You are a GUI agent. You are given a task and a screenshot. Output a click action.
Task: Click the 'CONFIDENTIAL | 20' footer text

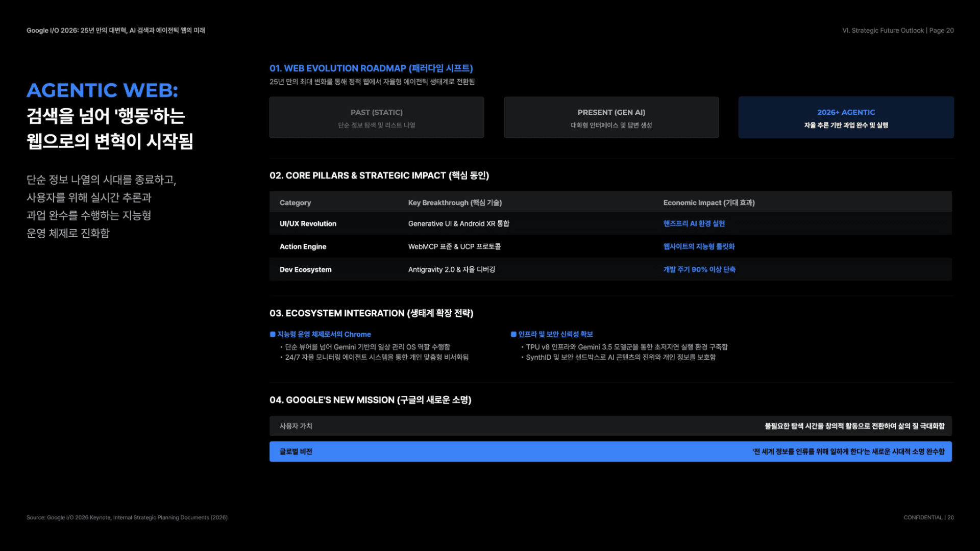(928, 517)
